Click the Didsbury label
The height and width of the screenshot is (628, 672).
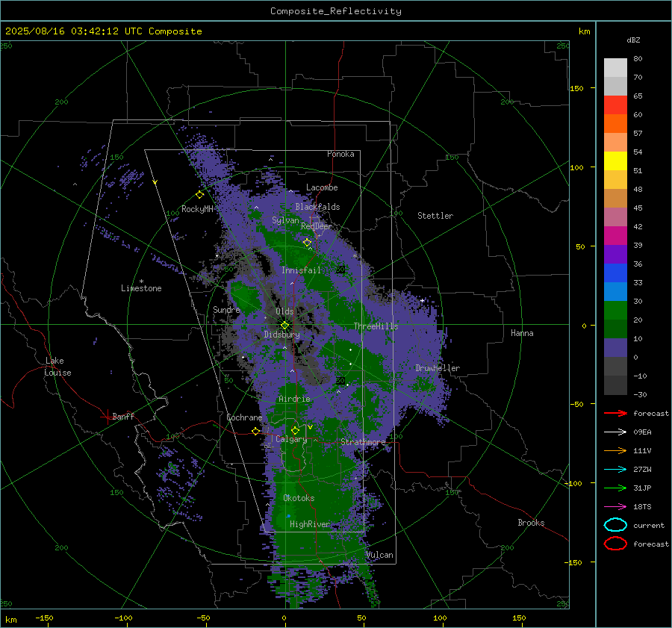pyautogui.click(x=281, y=335)
